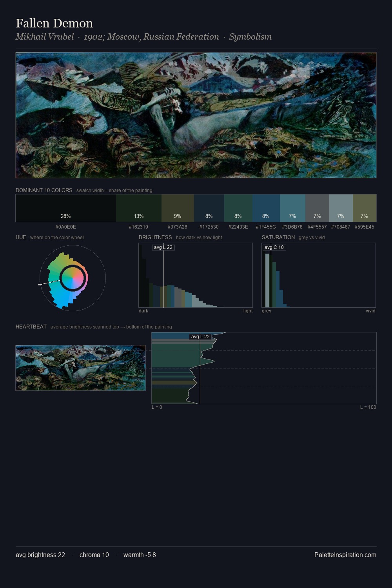Click the 'dark' brightness axis label

pyautogui.click(x=143, y=311)
